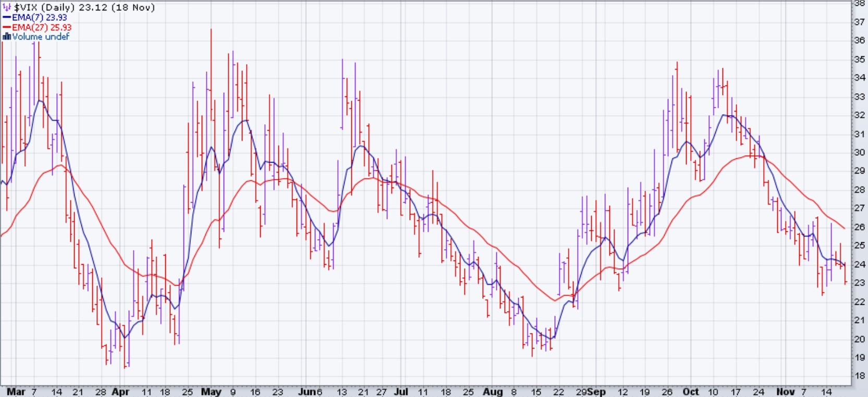Click the Jun month marker on timeline

[308, 391]
